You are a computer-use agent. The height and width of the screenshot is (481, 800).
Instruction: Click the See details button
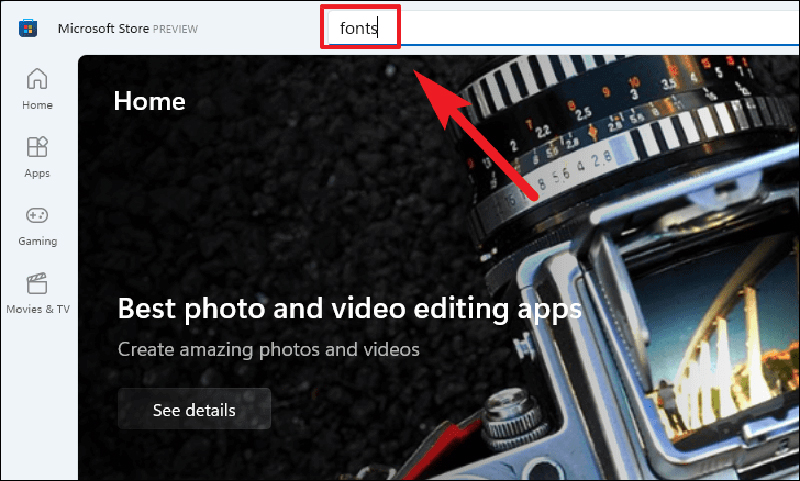click(194, 409)
